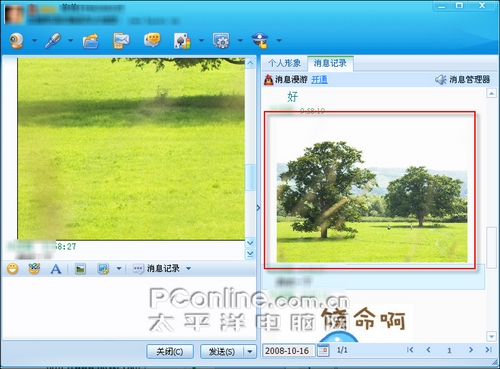Click the message record panel scrollbar thumb
This screenshot has height=369, width=500.
click(x=491, y=247)
